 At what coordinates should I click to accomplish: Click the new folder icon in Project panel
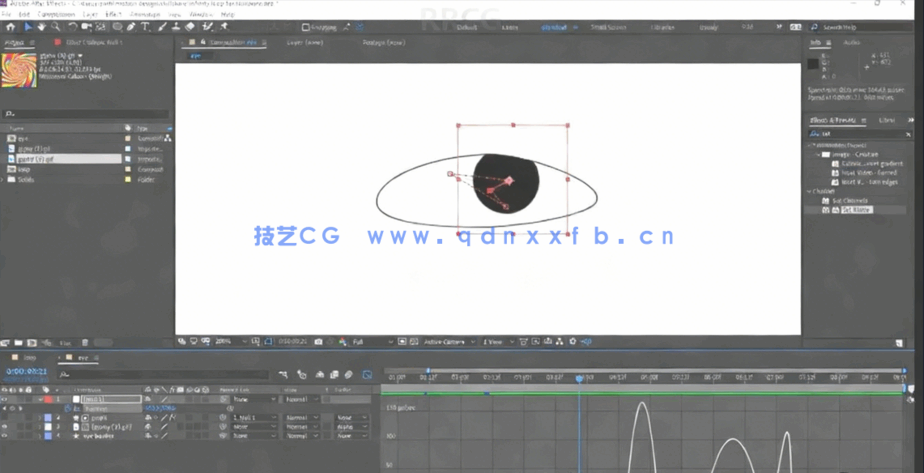[19, 343]
